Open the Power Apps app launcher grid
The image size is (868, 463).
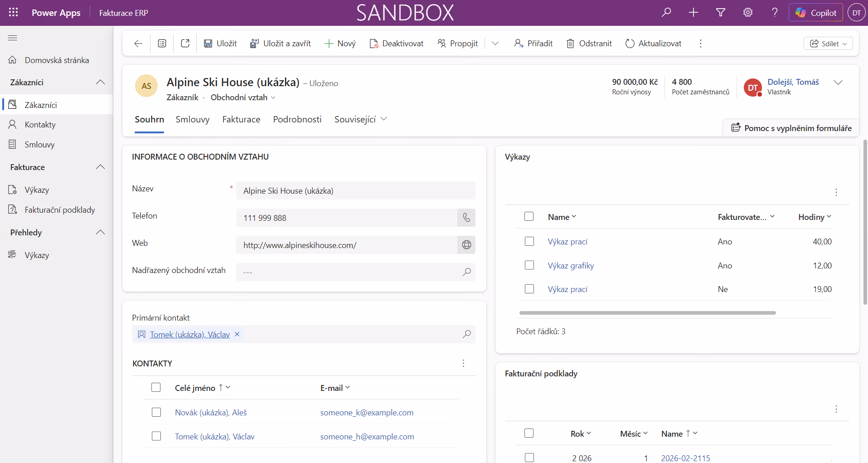pos(13,13)
